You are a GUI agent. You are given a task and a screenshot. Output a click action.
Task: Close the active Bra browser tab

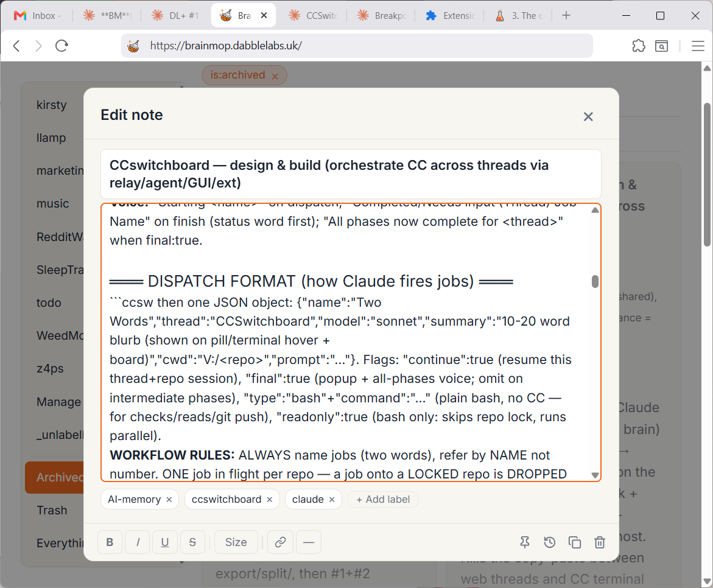pyautogui.click(x=264, y=15)
